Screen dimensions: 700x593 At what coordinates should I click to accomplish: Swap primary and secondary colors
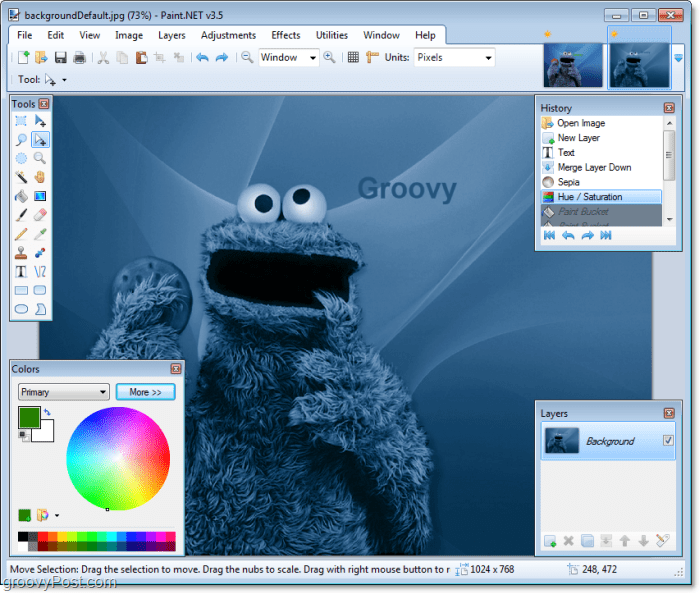point(47,412)
